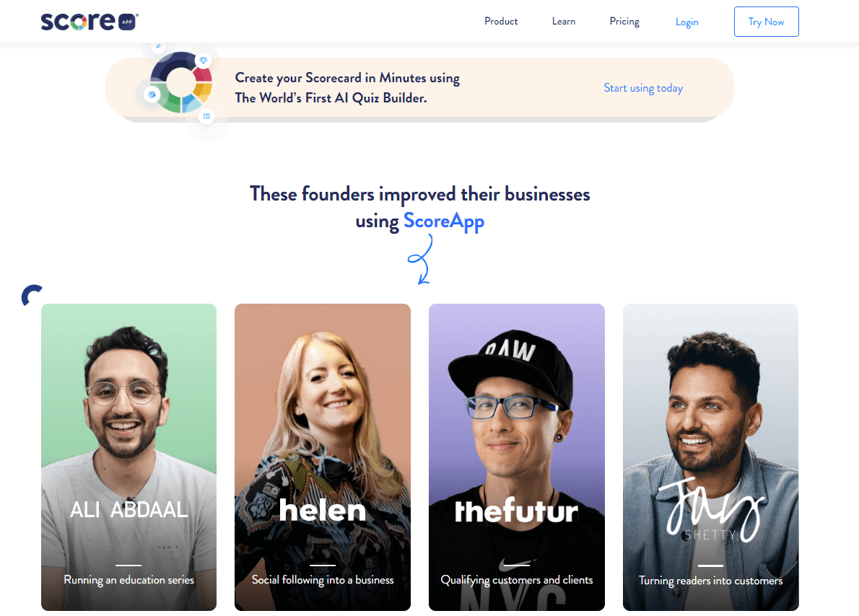Click the AI Quiz Builder banner text

pos(347,87)
